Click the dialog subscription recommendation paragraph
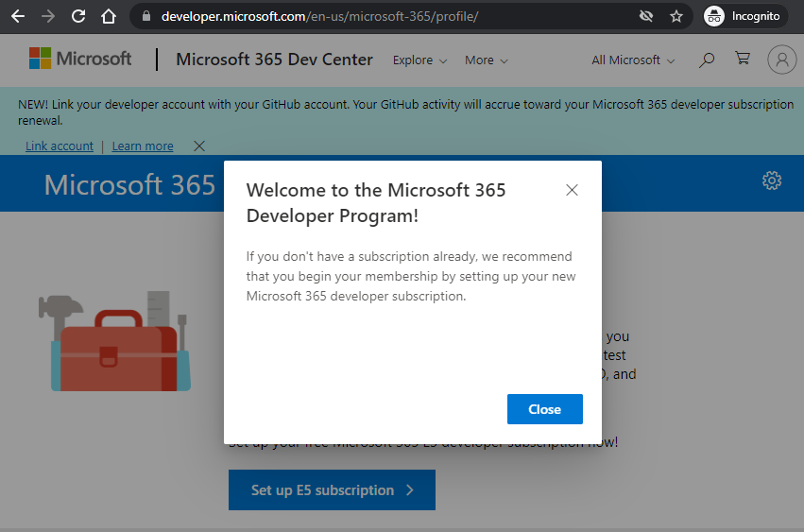The height and width of the screenshot is (532, 804). 411,277
